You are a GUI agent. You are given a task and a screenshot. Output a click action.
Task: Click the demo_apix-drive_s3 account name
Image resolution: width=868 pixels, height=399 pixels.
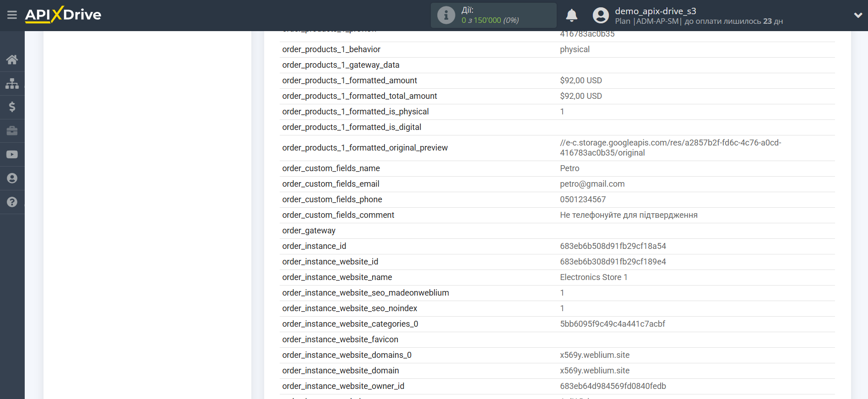655,11
